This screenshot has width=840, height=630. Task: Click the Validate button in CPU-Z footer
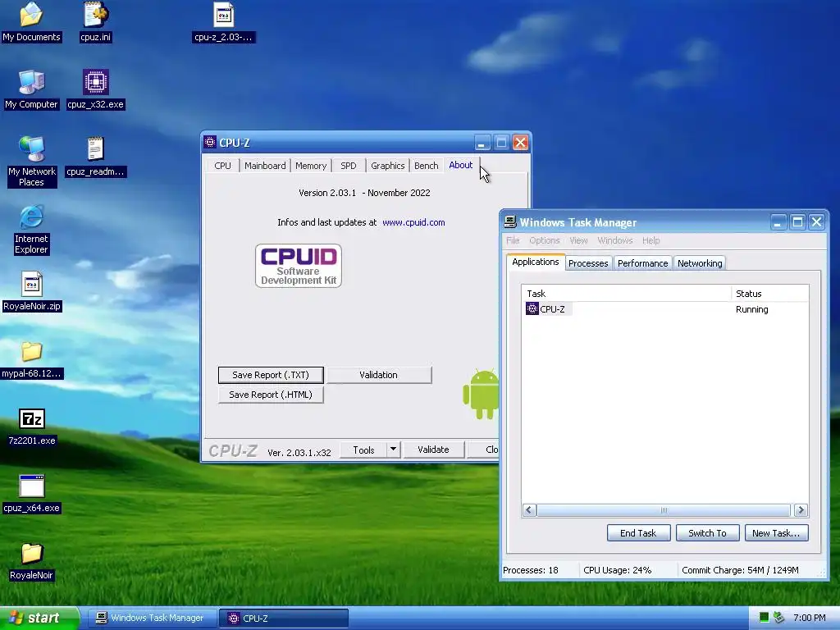point(433,450)
